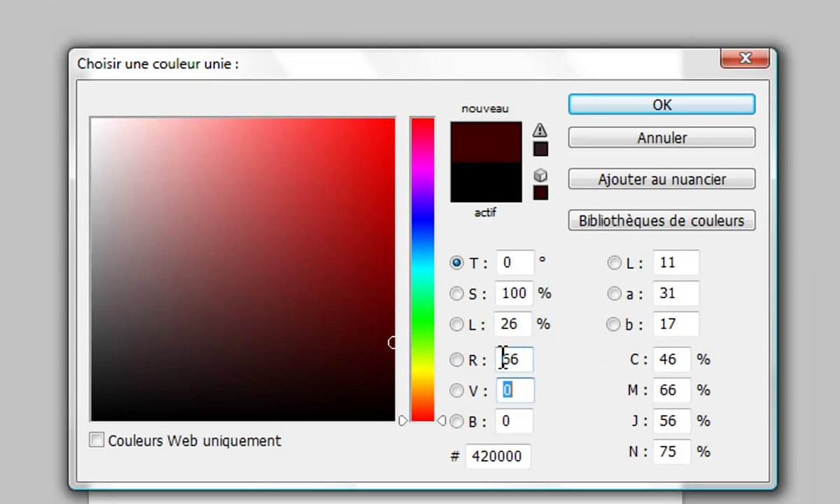Select the R red radio button
The image size is (840, 504).
point(456,360)
